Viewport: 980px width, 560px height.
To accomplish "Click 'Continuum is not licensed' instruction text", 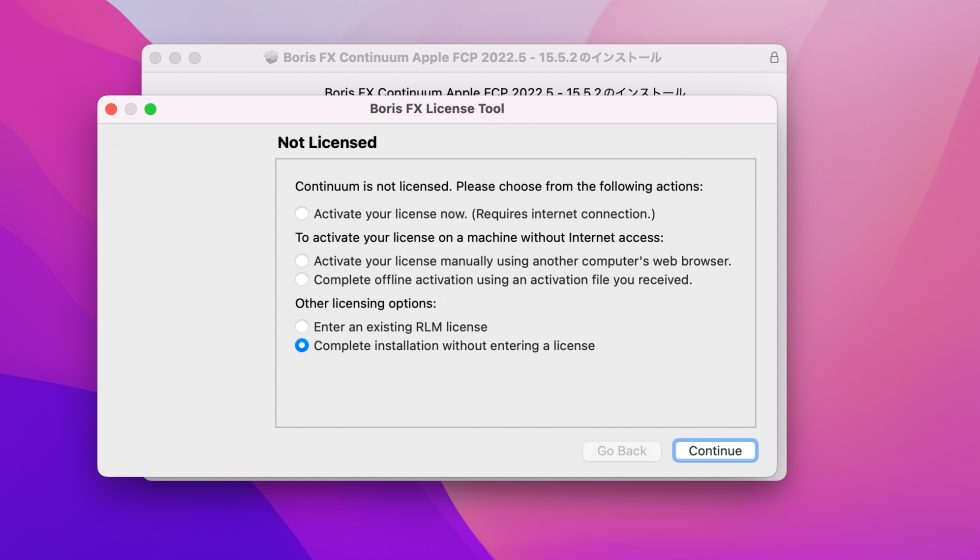I will [x=499, y=186].
